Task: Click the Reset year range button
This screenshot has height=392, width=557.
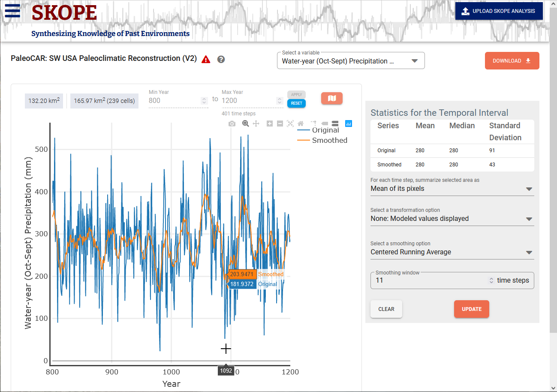Action: click(x=296, y=103)
